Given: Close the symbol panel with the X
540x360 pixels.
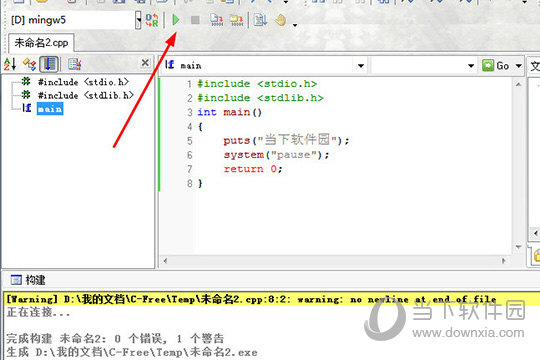Looking at the screenshot, I should (x=145, y=63).
